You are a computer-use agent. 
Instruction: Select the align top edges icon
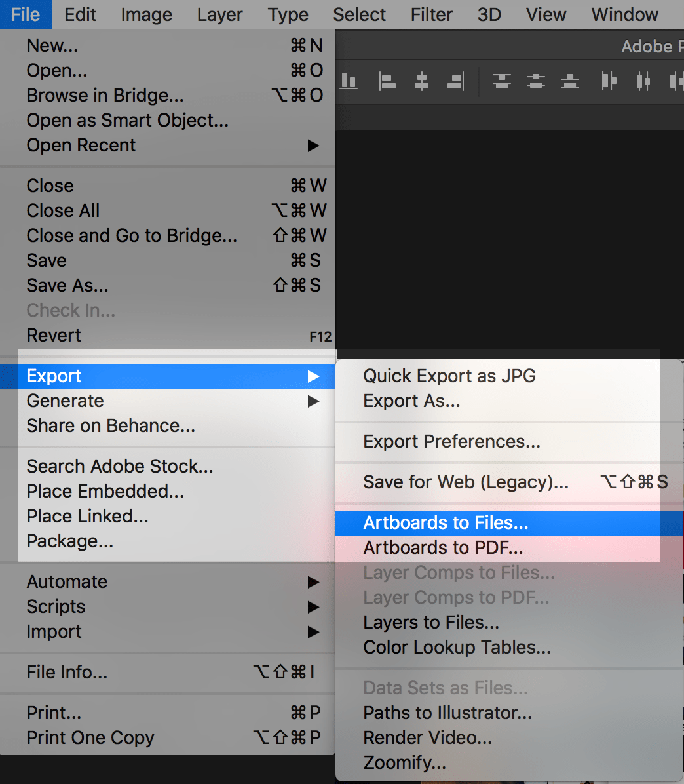click(501, 81)
